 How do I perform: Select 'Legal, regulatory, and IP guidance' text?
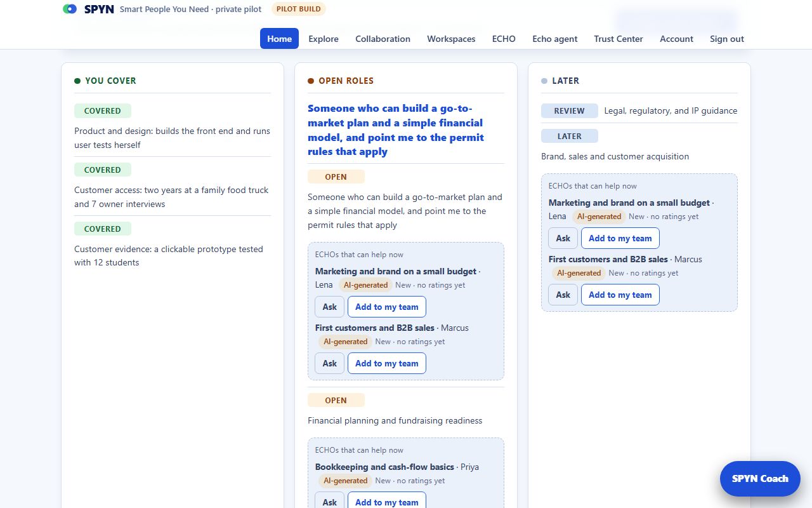pyautogui.click(x=671, y=110)
